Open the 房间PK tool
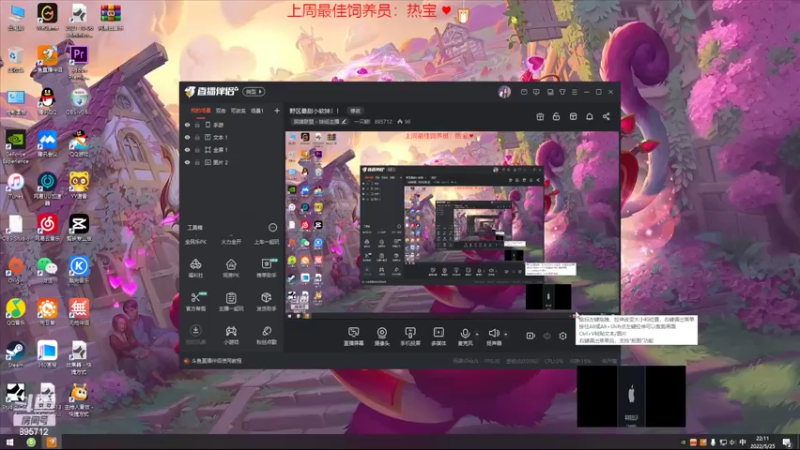Viewport: 800px width, 450px height. 231,268
